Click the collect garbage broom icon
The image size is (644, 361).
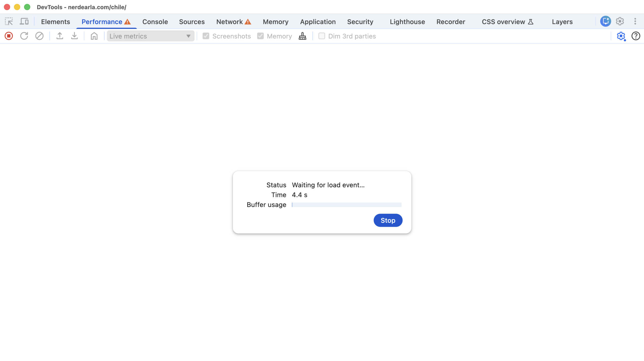[302, 36]
